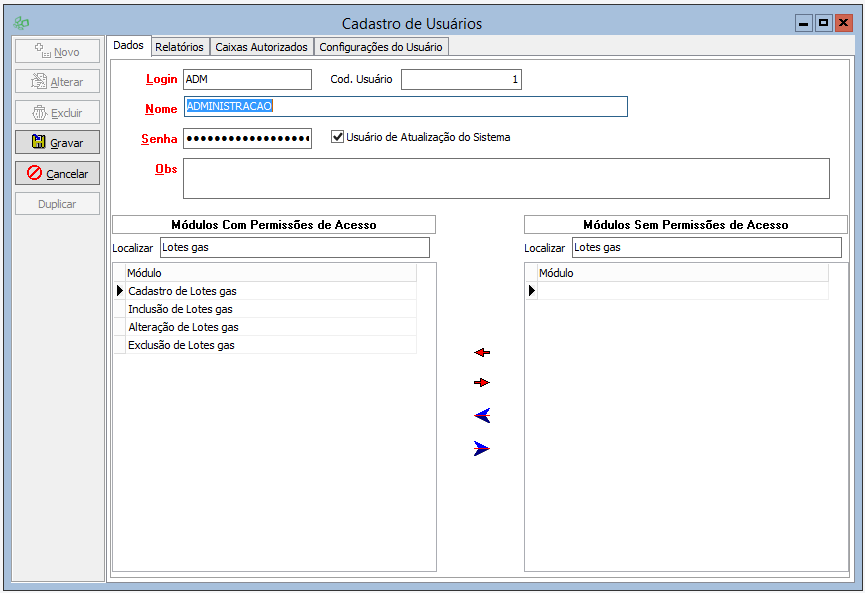Click the left Localizar search field

pos(294,247)
